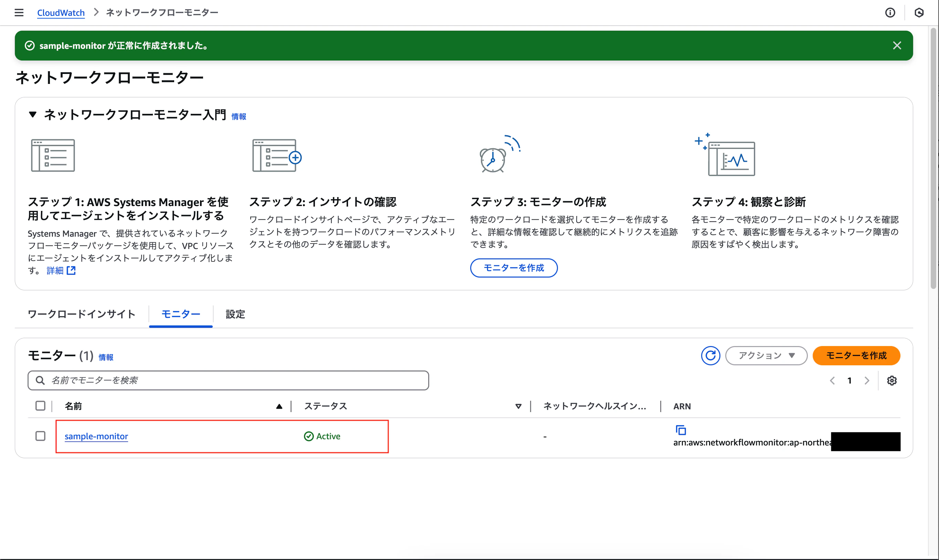This screenshot has width=939, height=560.
Task: Collapse the ネットワークフローモニター入門 section
Action: click(x=33, y=114)
